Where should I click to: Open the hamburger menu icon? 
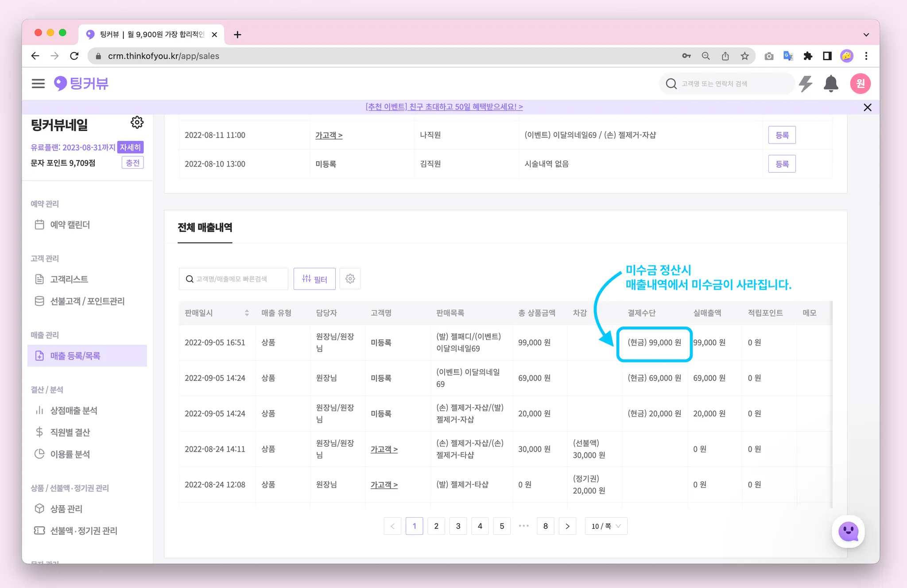(38, 84)
